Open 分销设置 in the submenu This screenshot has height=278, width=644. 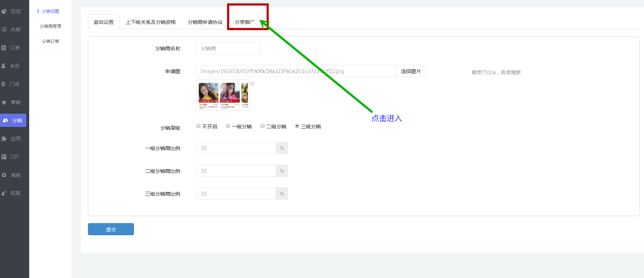[51, 11]
